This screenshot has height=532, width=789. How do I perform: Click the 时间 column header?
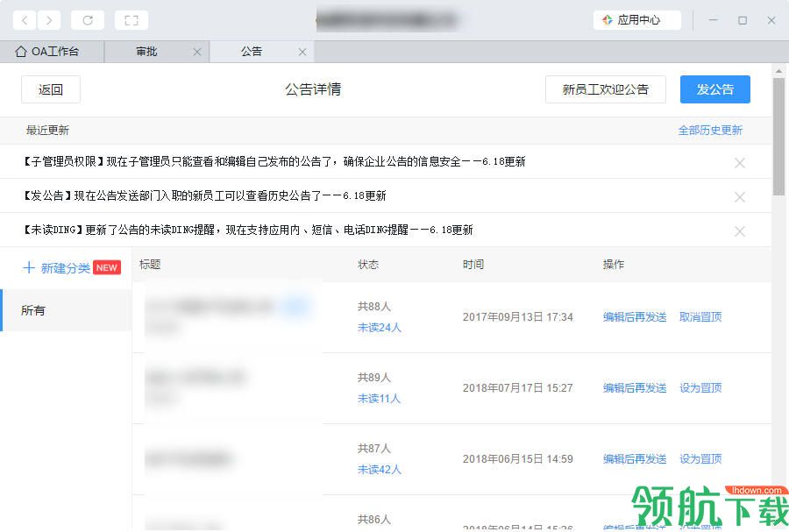point(473,265)
